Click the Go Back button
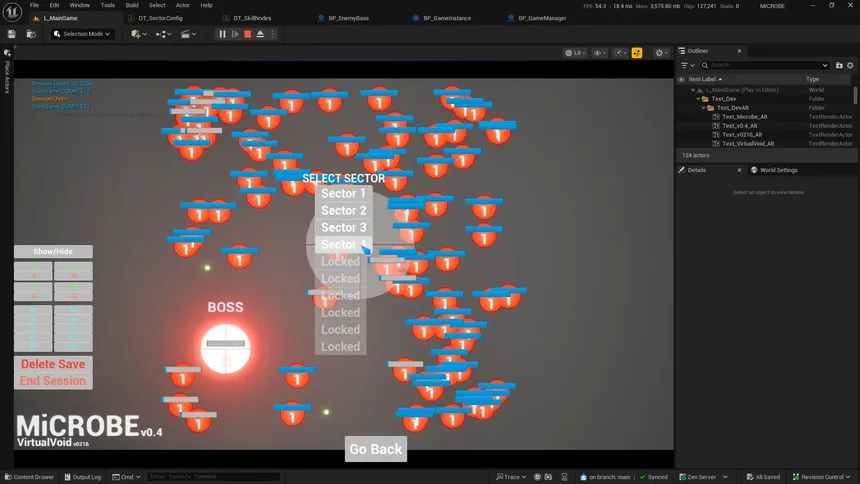The image size is (860, 484). [375, 449]
